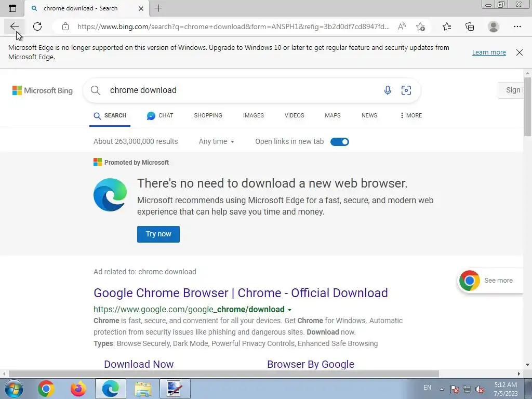
Task: Open visual search camera icon
Action: 406,90
